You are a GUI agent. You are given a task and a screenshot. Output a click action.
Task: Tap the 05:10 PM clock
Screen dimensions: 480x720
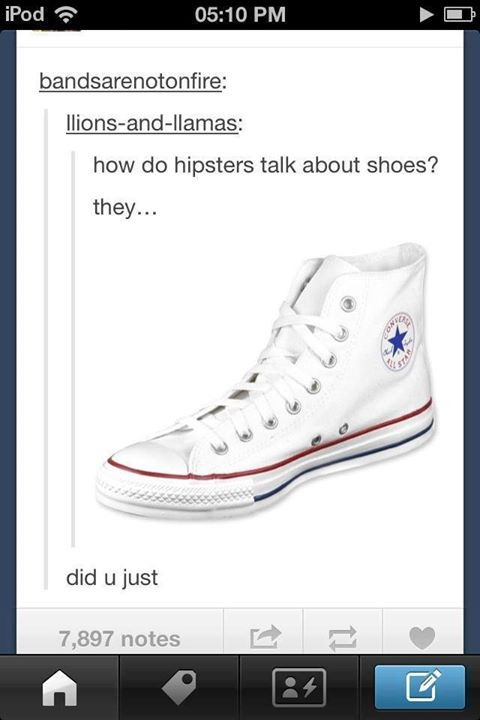240,14
